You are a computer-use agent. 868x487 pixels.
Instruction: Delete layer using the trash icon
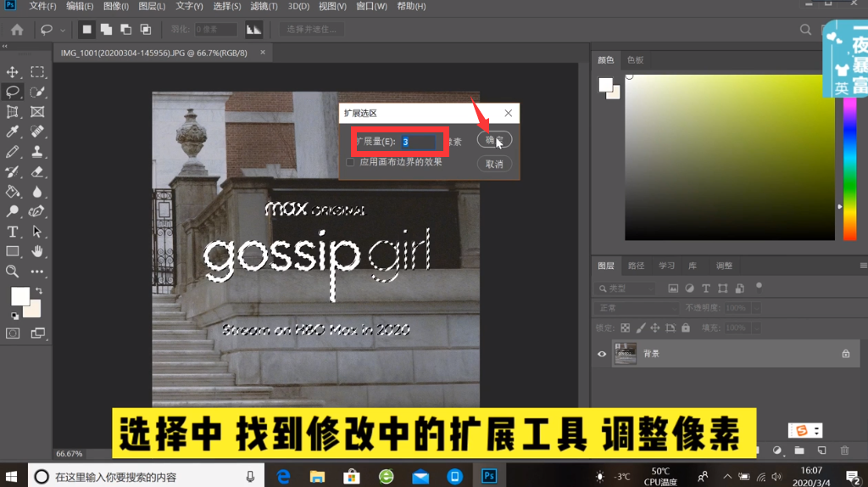(x=845, y=451)
